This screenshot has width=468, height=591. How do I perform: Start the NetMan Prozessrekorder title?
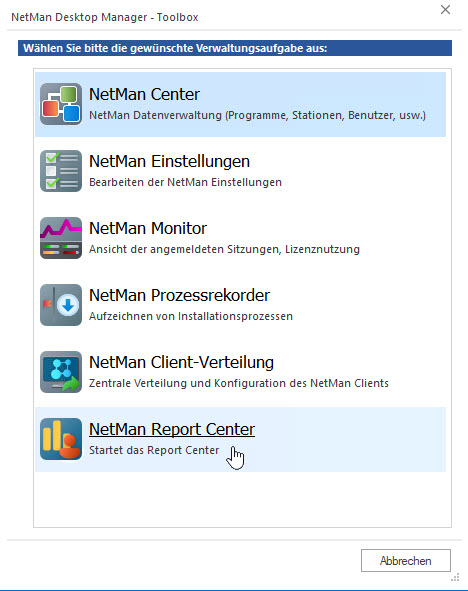coord(179,295)
